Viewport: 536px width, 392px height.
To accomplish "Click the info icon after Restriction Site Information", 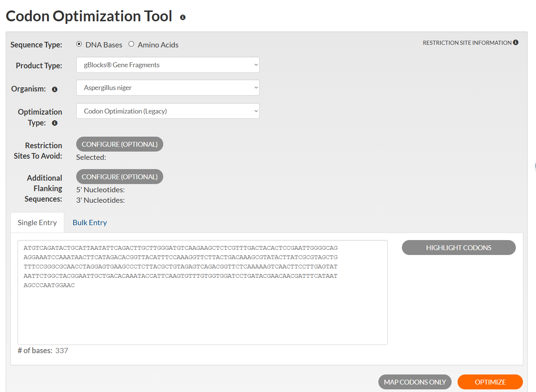I will [x=515, y=43].
